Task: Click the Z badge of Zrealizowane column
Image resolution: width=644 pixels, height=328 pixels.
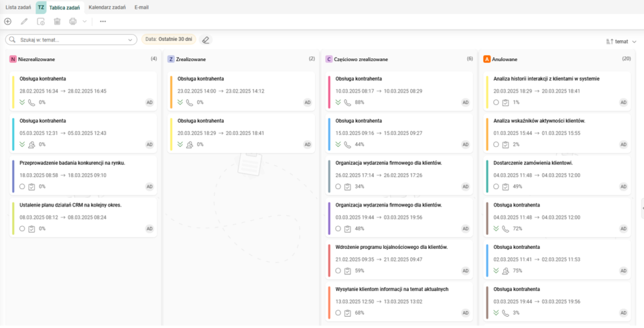Action: tap(171, 59)
